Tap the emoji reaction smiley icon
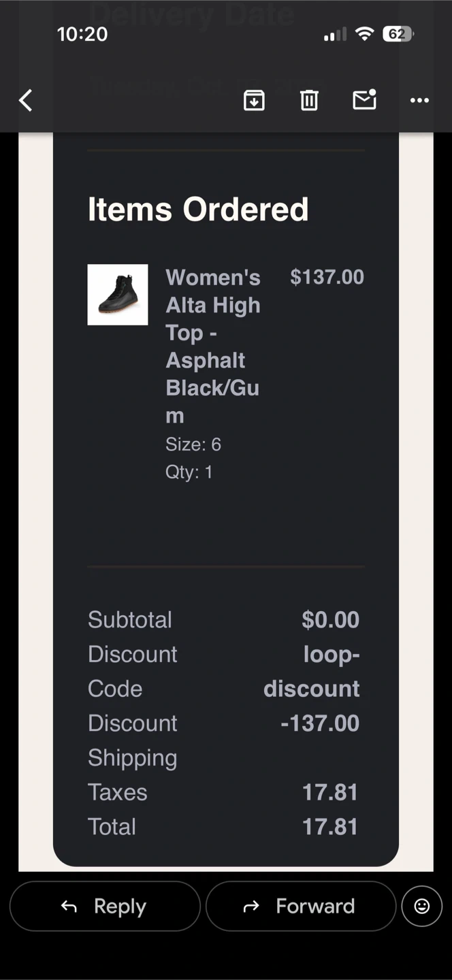Screen dimensions: 452x980 (422, 906)
